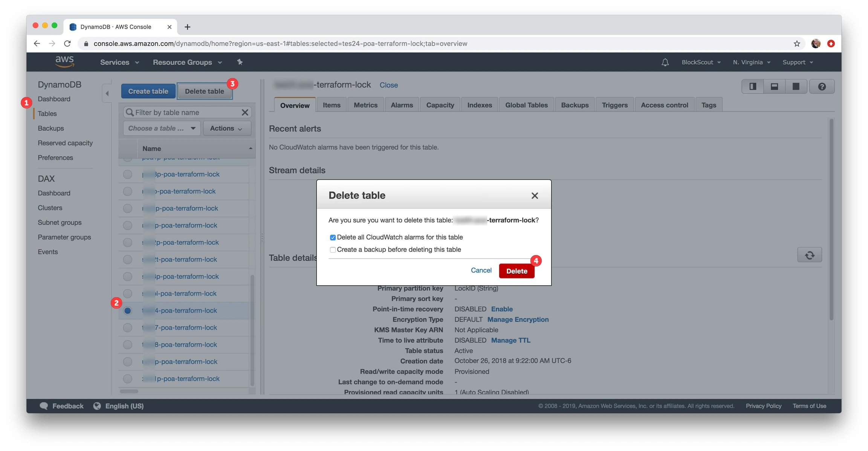
Task: Select the 7-poa-terraform-lock table radio button
Action: [128, 327]
